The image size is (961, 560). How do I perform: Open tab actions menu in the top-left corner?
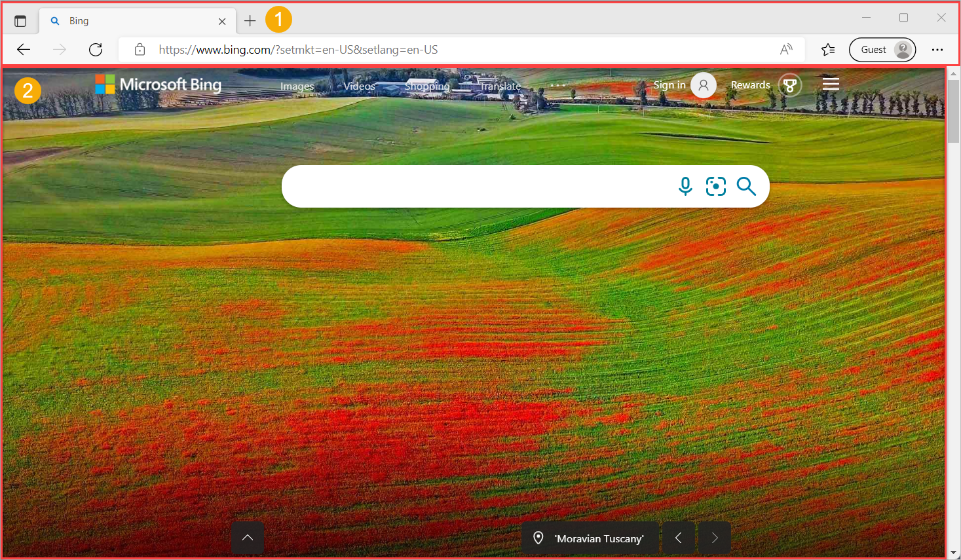coord(20,20)
